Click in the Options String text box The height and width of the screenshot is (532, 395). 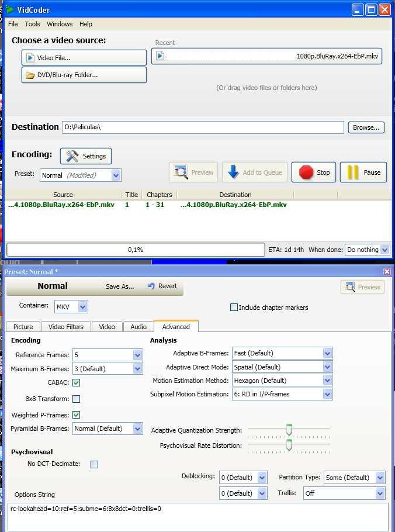pyautogui.click(x=197, y=517)
